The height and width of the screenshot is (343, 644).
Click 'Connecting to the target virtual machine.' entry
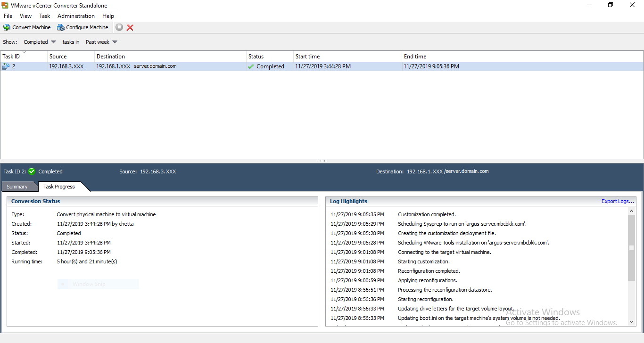tap(445, 252)
